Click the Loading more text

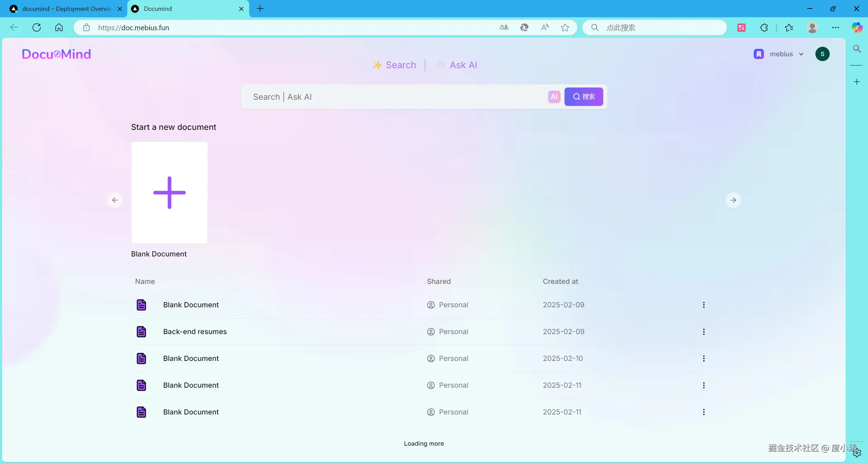[424, 444]
